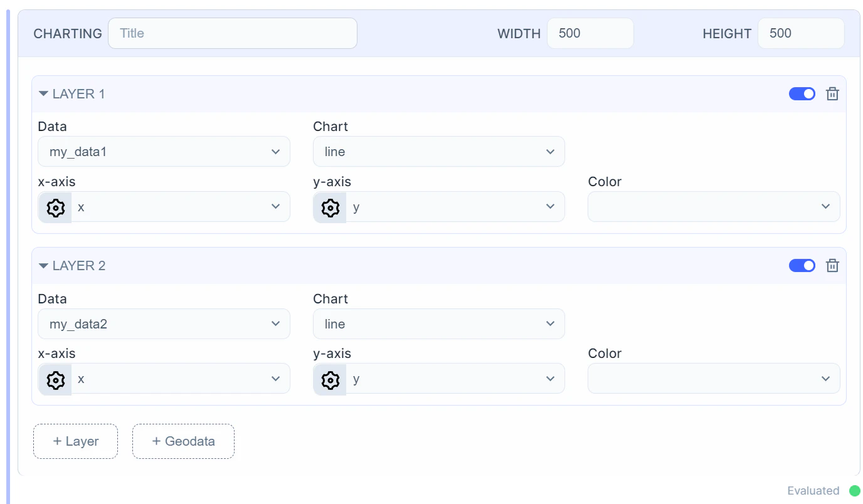Viewport: 863px width, 504px height.
Task: Click the + Geodata button
Action: [183, 441]
